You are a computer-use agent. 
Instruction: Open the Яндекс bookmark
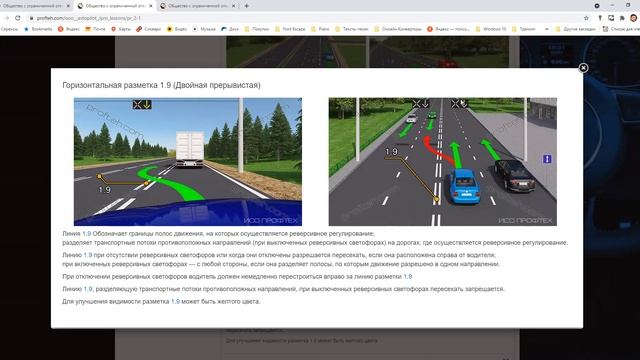69,29
